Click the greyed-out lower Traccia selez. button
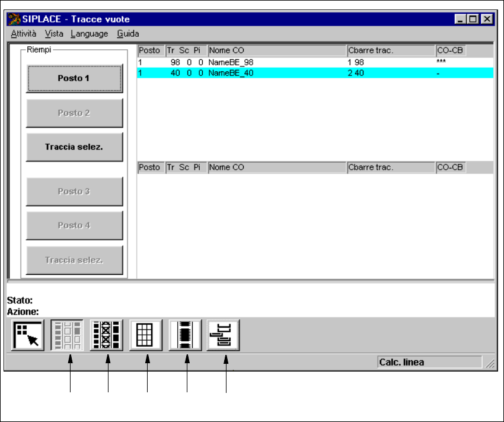Screen dimensions: 504x422 74,260
